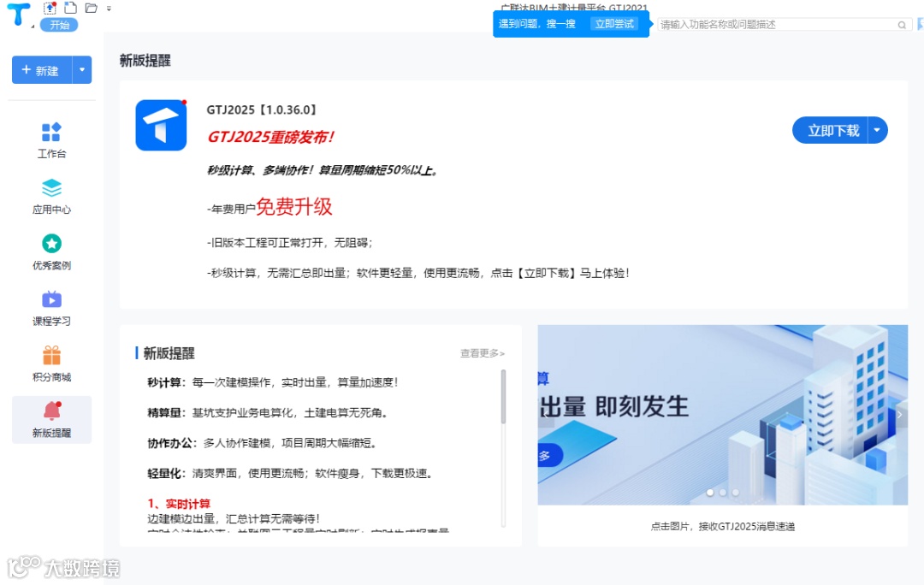Open 积分商城 in the sidebar
Viewport: 924px width, 585px height.
click(52, 364)
